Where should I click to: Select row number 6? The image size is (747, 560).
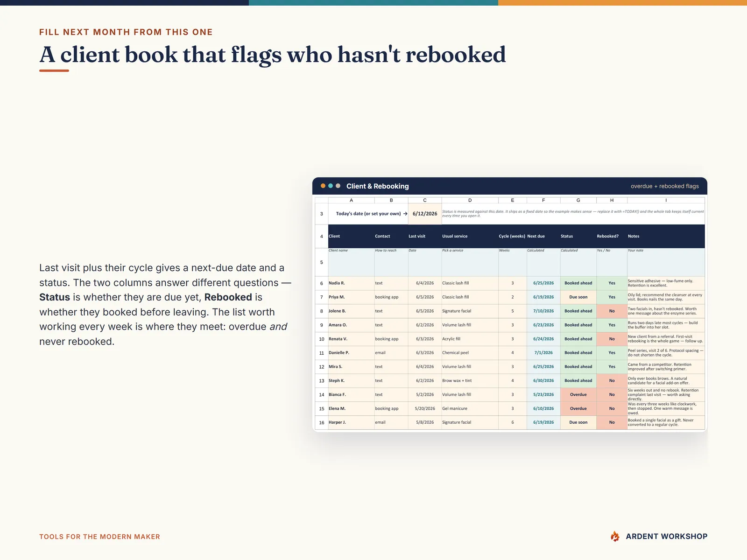(x=321, y=283)
